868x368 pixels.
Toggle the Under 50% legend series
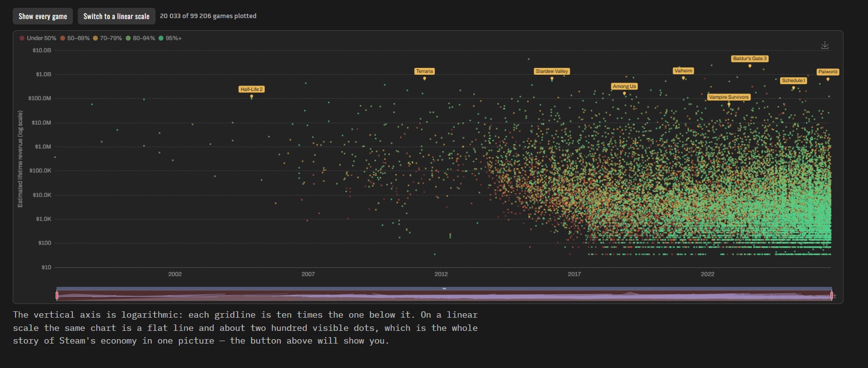(x=38, y=38)
